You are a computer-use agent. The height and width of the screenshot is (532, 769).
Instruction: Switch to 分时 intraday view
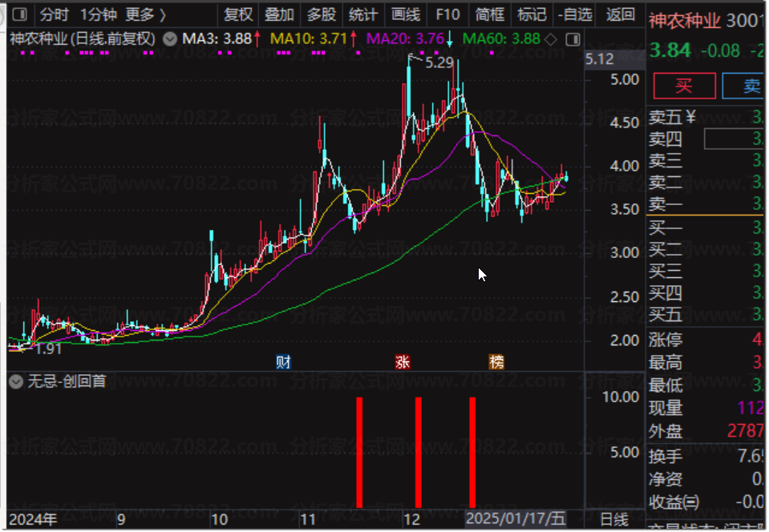pos(54,14)
